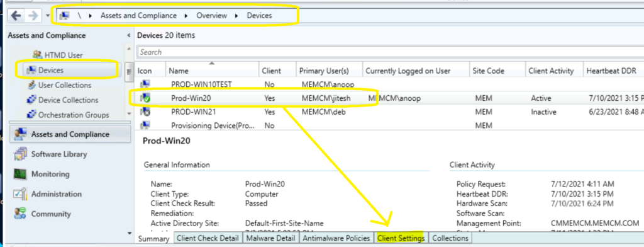
Task: Switch to the Malware Detail tab
Action: [x=271, y=238]
